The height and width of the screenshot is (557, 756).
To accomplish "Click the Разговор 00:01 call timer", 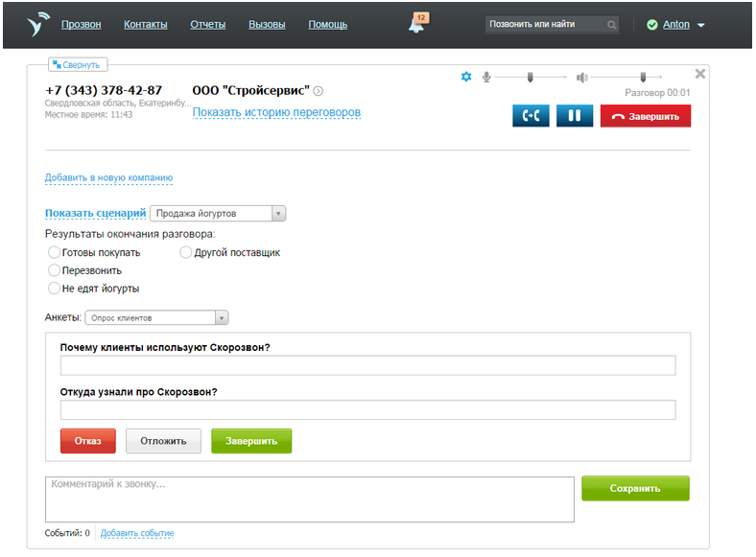I will coord(657,92).
